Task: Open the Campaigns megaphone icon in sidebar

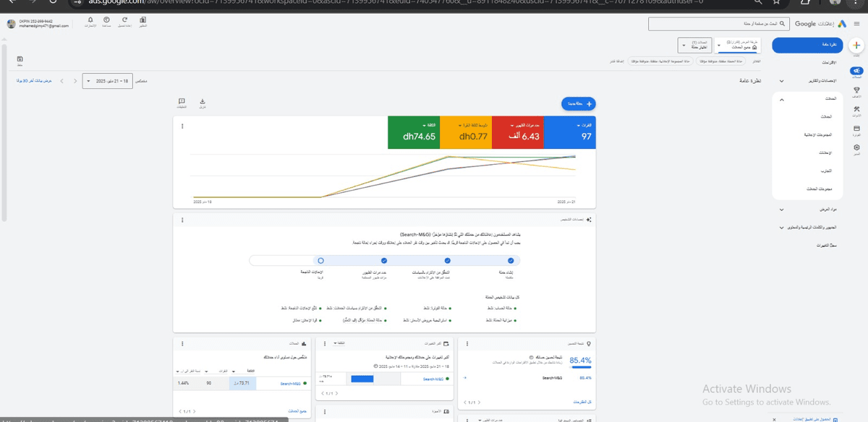Action: [856, 72]
